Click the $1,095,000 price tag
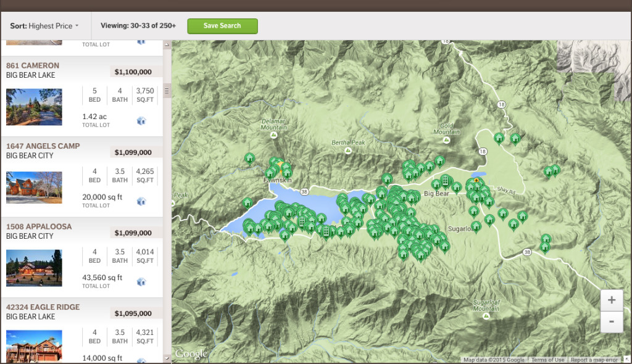This screenshot has height=364, width=632. click(x=133, y=313)
